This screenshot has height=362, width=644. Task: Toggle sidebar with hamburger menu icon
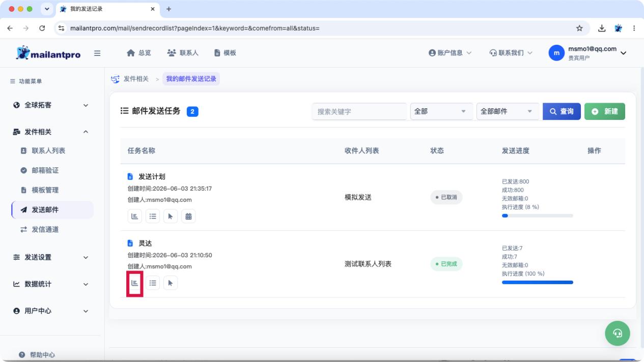pos(97,53)
